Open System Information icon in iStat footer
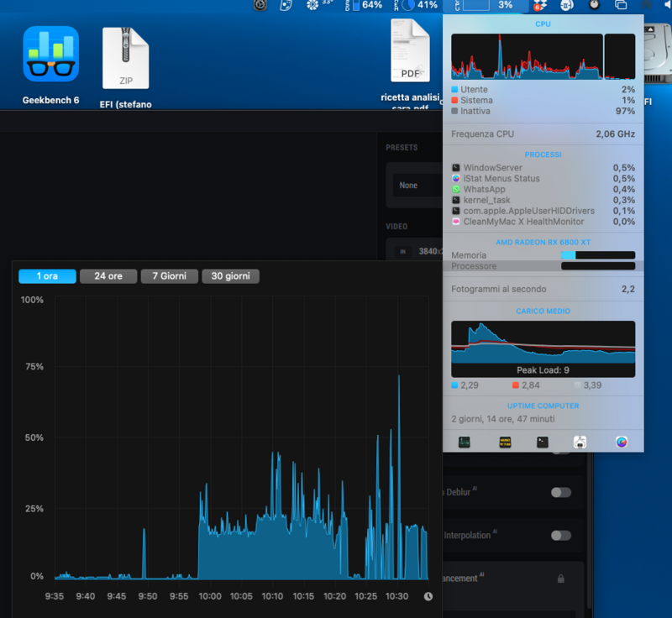 pyautogui.click(x=580, y=442)
